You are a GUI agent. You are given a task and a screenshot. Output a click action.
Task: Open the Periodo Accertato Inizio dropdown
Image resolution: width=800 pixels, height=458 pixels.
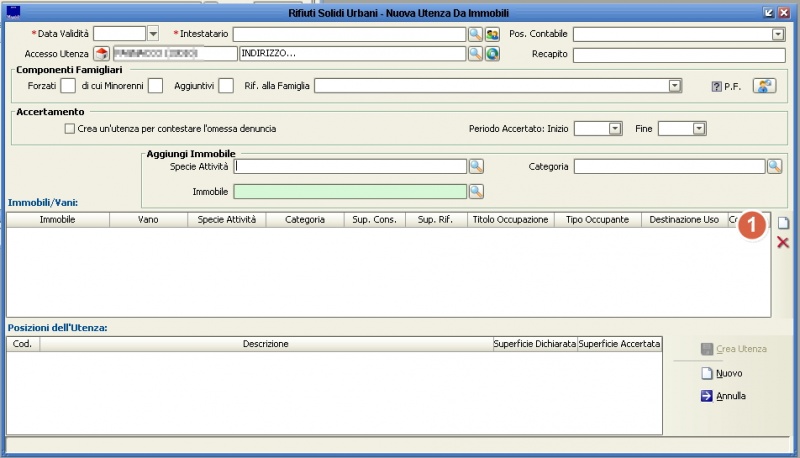tap(614, 129)
